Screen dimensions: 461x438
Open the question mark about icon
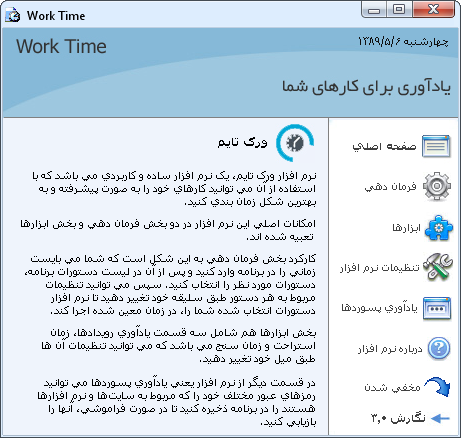pos(439,348)
